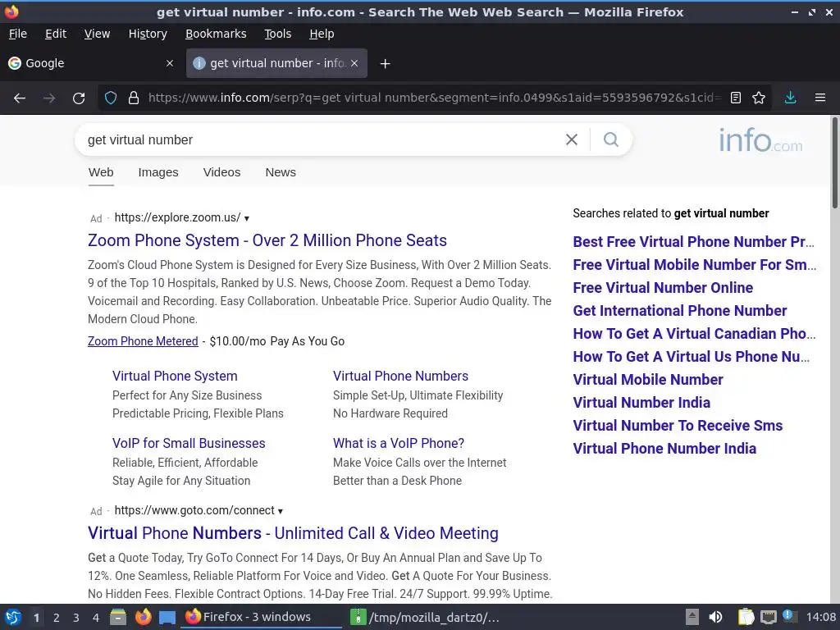Toggle reader view icon
The image size is (840, 630).
click(x=736, y=98)
